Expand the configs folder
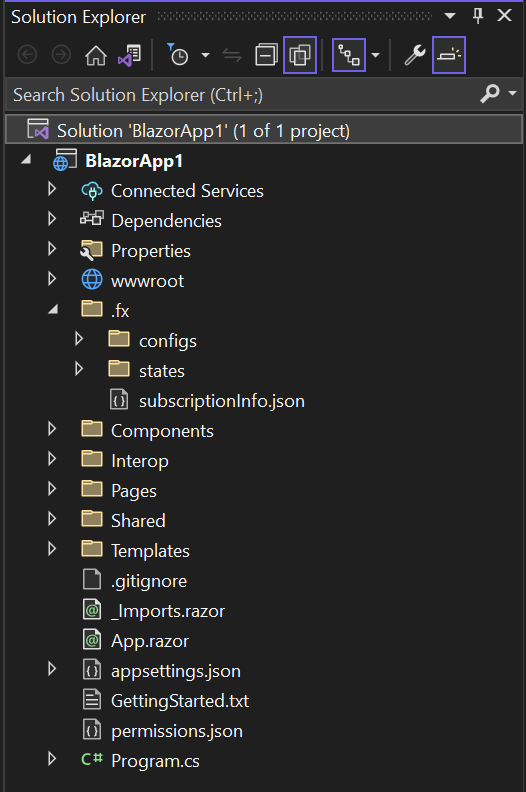526x792 pixels. pyautogui.click(x=79, y=338)
